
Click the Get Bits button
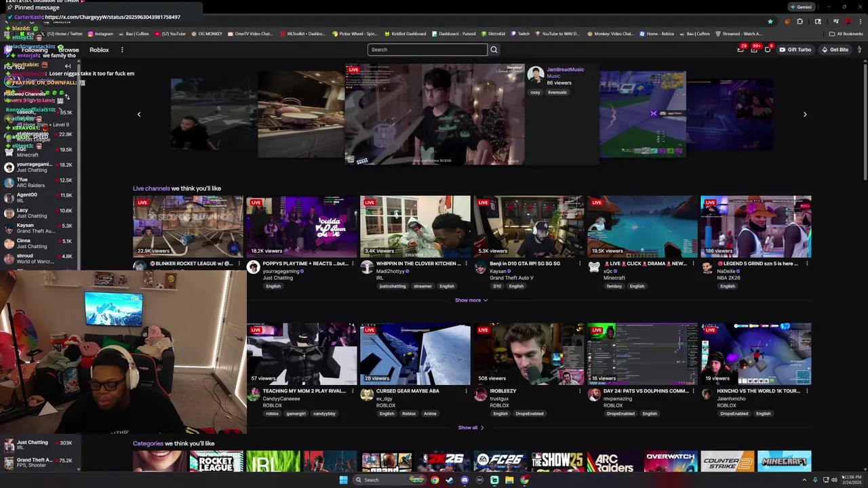[x=835, y=49]
